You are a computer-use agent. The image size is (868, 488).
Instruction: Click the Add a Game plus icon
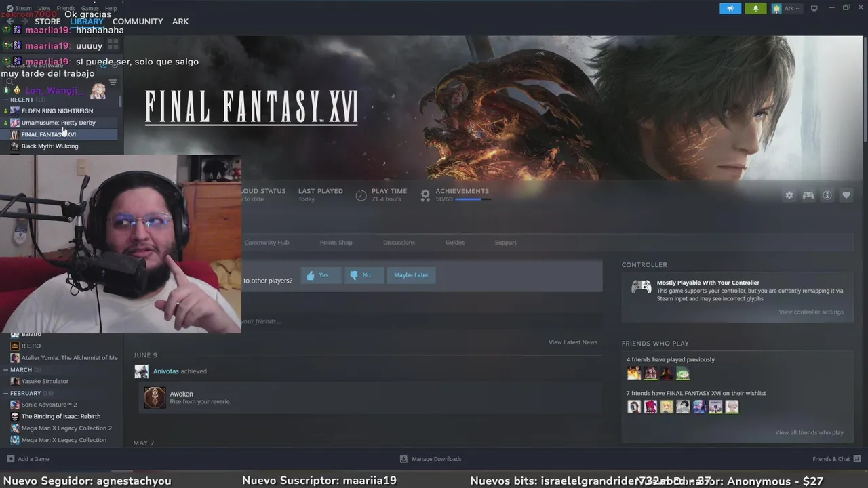[10, 459]
